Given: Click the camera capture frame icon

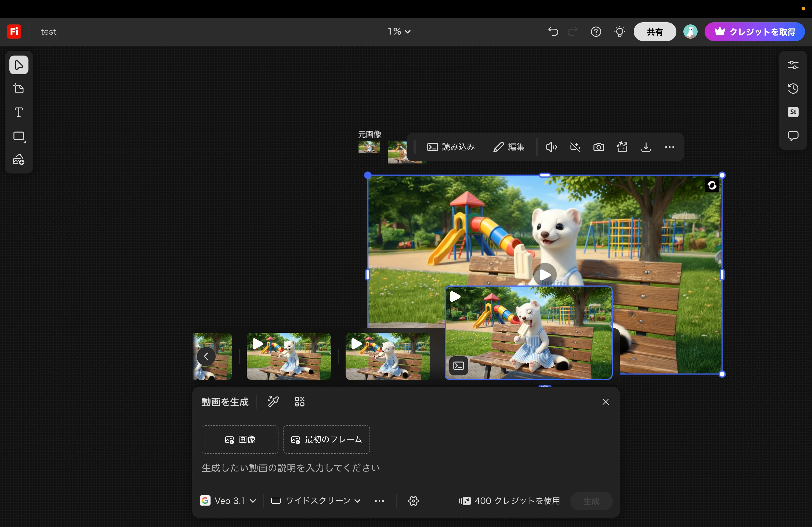Looking at the screenshot, I should [599, 147].
